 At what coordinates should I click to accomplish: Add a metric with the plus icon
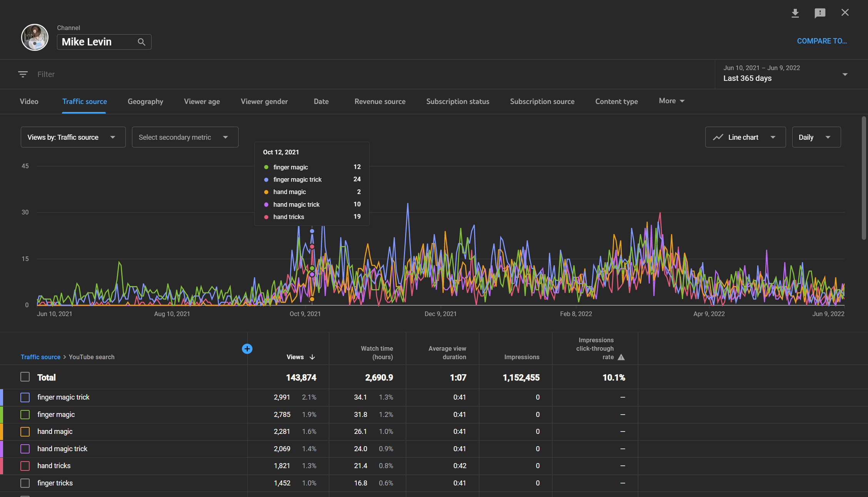(247, 349)
